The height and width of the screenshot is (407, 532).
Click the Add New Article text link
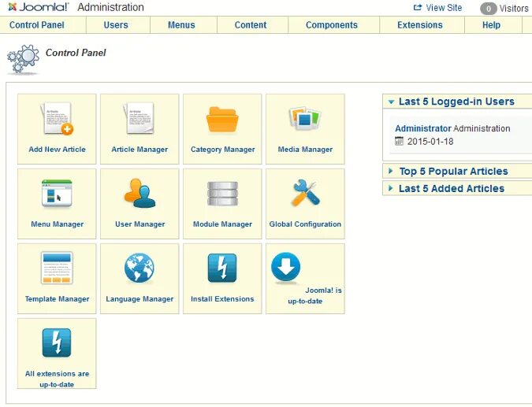tap(57, 150)
